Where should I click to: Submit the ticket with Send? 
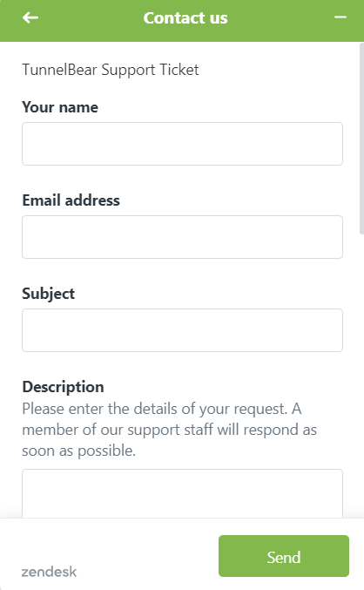[x=284, y=556]
